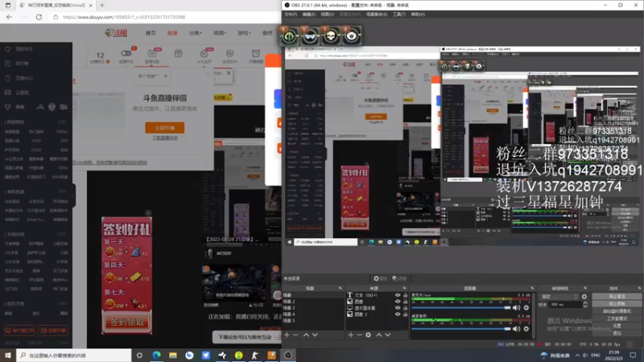This screenshot has width=644, height=362.
Task: Add a new source with the plus icon
Action: coord(351,335)
